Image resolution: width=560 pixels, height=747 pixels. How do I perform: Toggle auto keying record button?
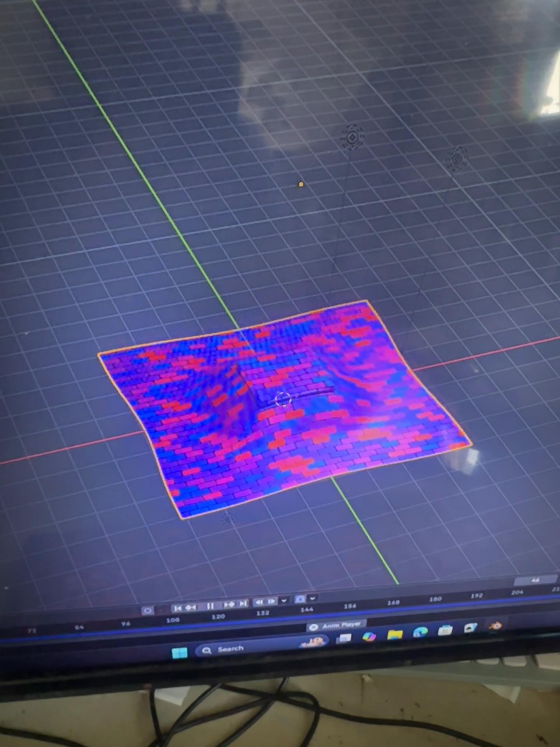tap(147, 610)
